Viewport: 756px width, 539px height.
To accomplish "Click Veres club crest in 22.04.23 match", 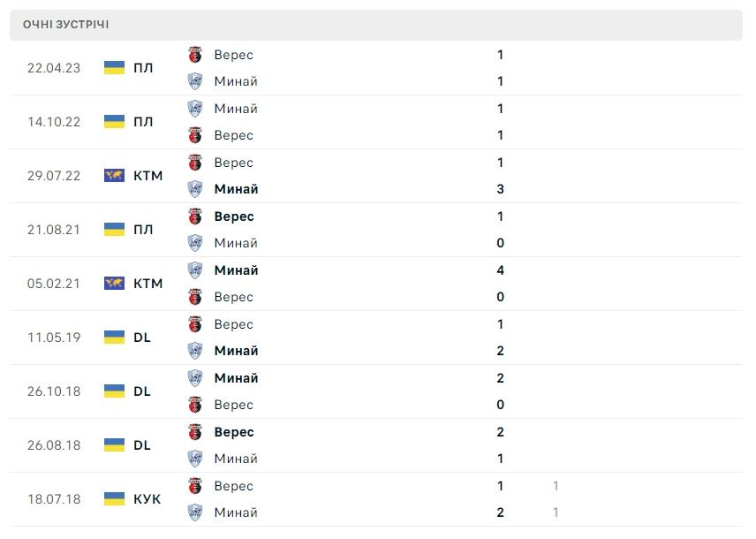I will pos(195,55).
